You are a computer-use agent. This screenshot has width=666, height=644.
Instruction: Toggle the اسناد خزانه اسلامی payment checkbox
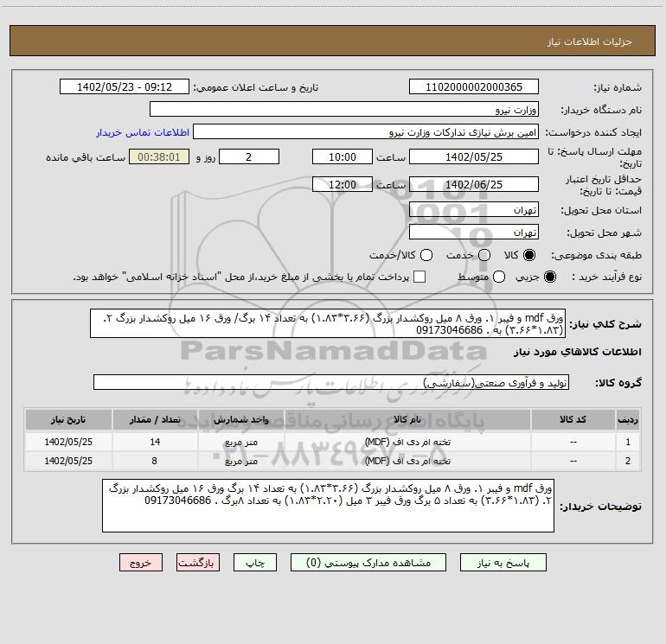(x=419, y=277)
